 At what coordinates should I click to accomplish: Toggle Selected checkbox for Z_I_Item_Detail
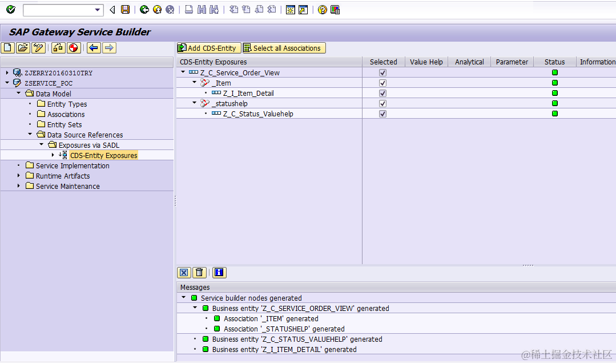pyautogui.click(x=383, y=93)
